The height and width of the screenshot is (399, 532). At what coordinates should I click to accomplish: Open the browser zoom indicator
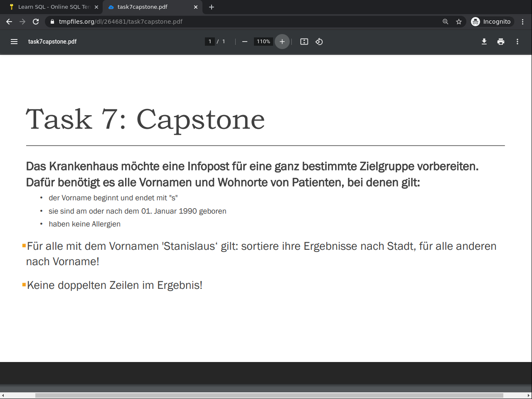[x=446, y=22]
